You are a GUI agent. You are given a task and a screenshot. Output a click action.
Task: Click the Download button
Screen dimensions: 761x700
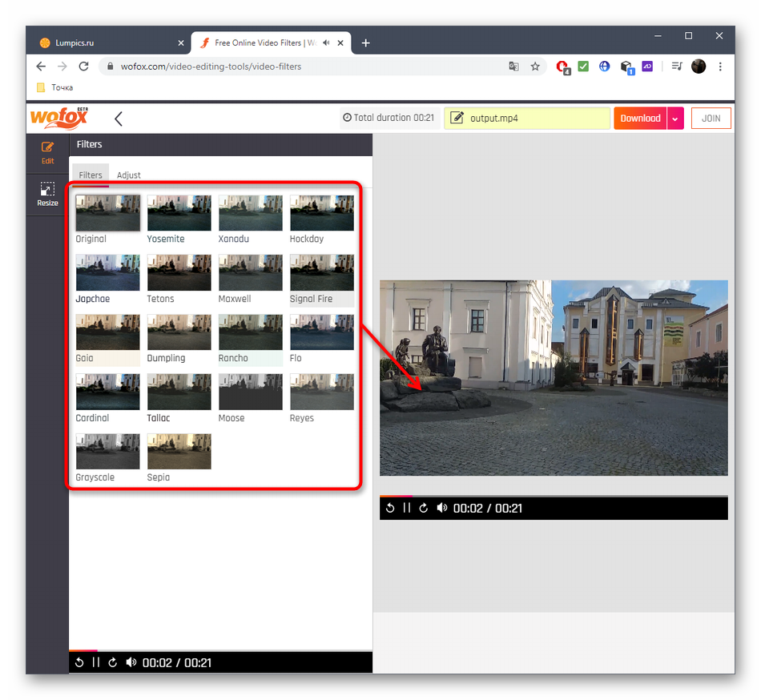point(640,119)
